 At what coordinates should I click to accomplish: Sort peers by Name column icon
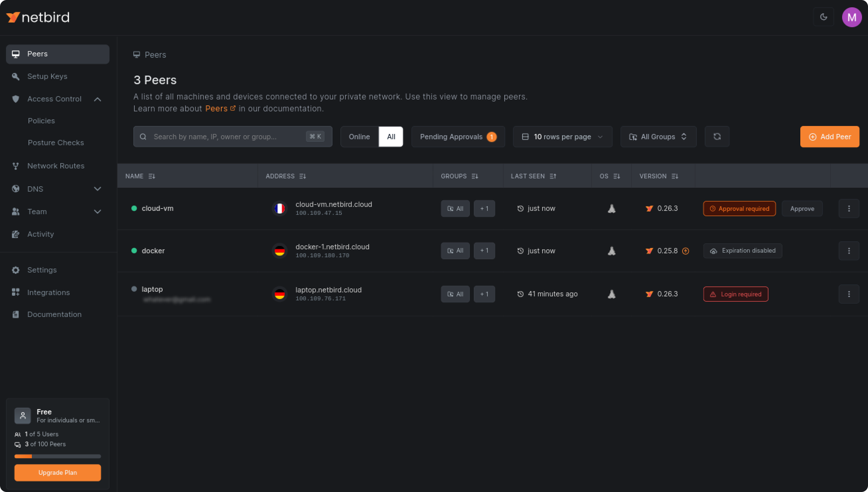pyautogui.click(x=152, y=176)
